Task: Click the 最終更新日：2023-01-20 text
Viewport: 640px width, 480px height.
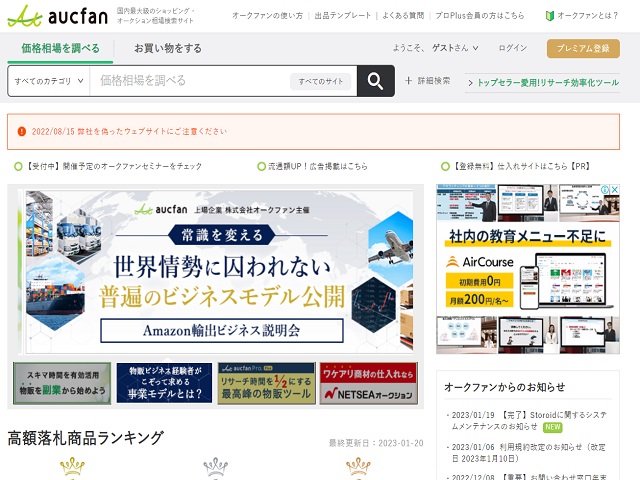Action: (x=376, y=443)
